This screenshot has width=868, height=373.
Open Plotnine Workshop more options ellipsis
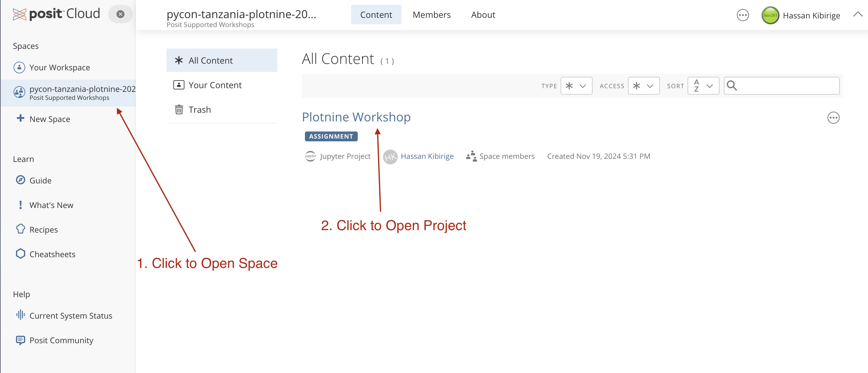(833, 118)
